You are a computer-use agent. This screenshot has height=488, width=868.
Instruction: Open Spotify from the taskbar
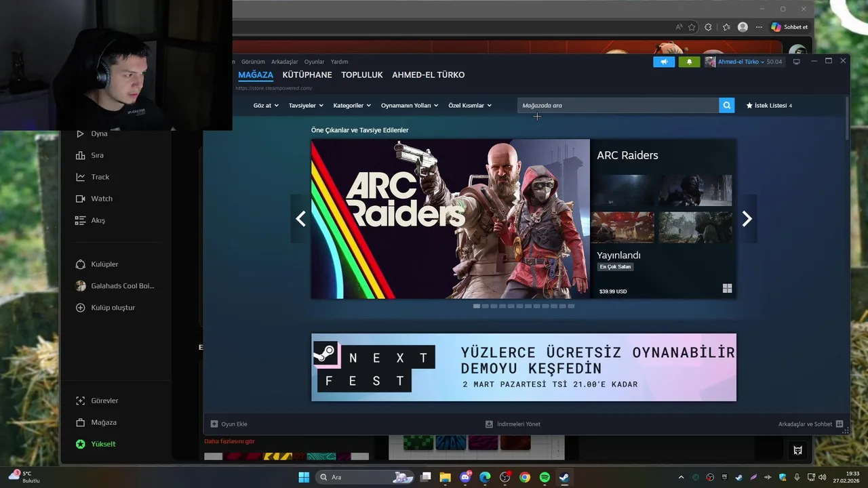click(545, 477)
